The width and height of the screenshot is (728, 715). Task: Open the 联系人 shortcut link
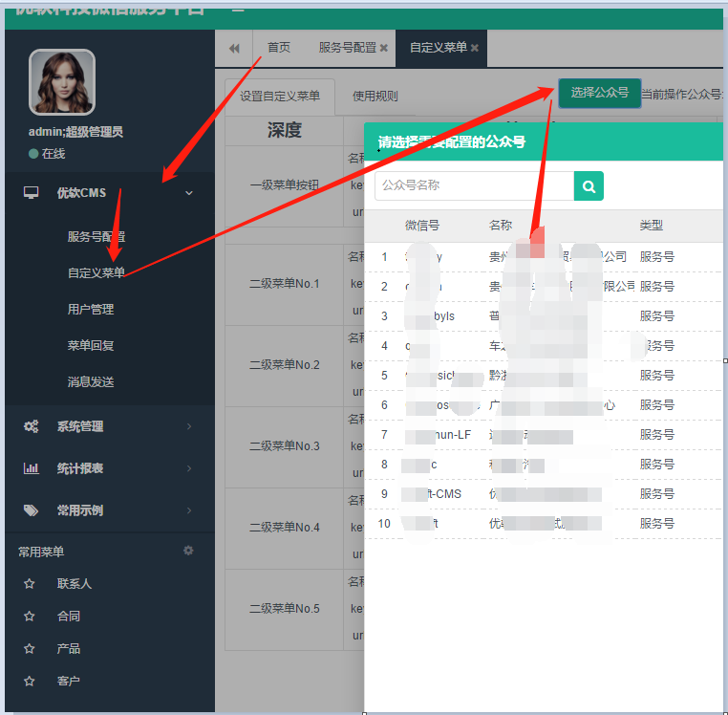tap(75, 583)
